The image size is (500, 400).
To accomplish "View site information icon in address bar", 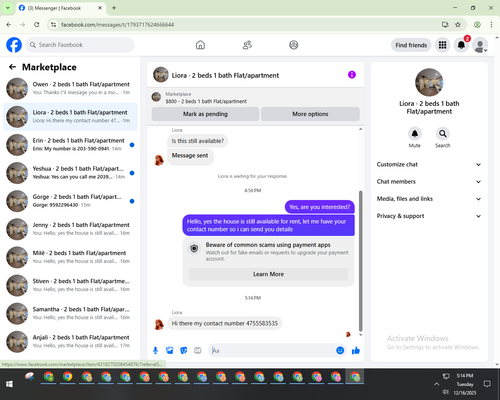I will (x=53, y=25).
